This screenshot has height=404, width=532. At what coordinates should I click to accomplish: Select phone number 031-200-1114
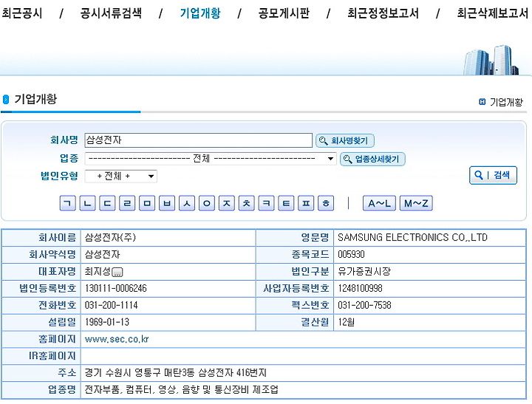click(x=112, y=305)
